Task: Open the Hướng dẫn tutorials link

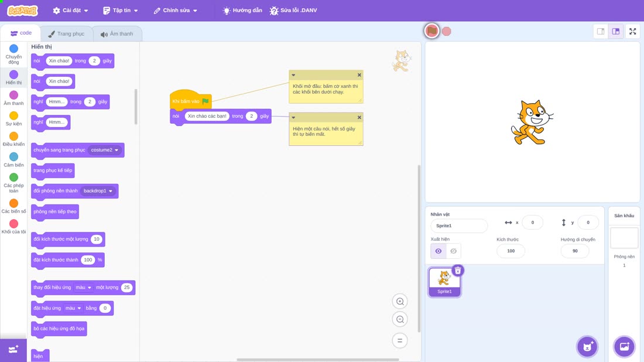Action: click(x=242, y=11)
